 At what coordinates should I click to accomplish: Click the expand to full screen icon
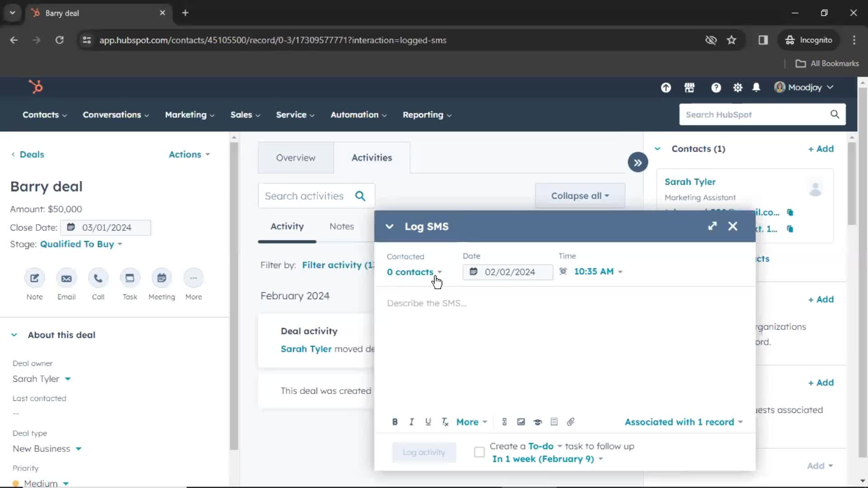713,226
